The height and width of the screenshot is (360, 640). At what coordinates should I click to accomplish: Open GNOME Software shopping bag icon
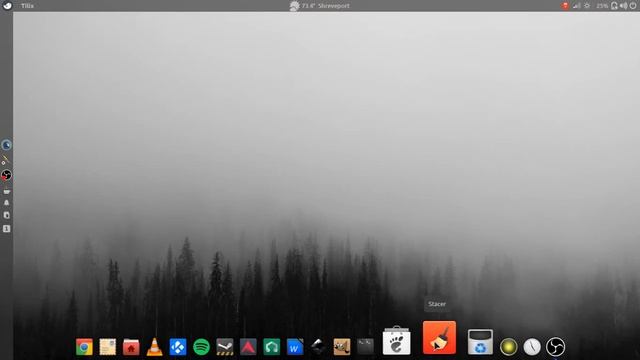(x=396, y=341)
